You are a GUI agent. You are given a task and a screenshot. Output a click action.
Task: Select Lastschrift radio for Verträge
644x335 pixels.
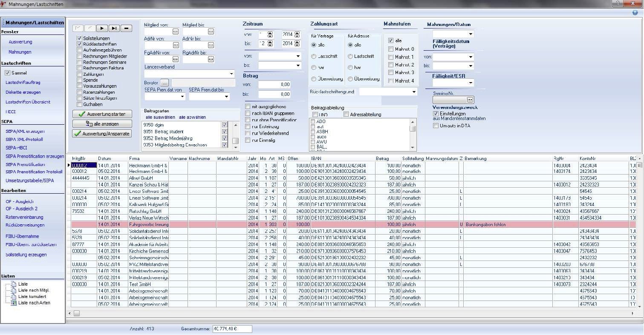coord(314,56)
